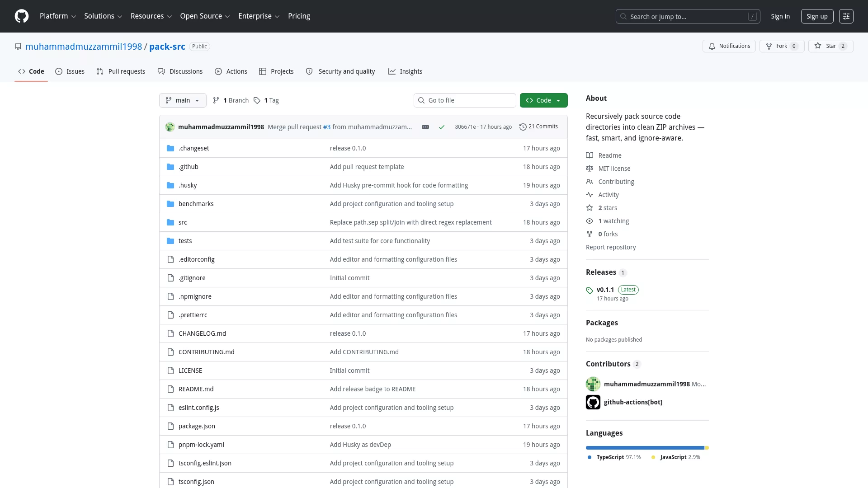
Task: Open TypeScript 97.1% language link
Action: [x=614, y=457]
